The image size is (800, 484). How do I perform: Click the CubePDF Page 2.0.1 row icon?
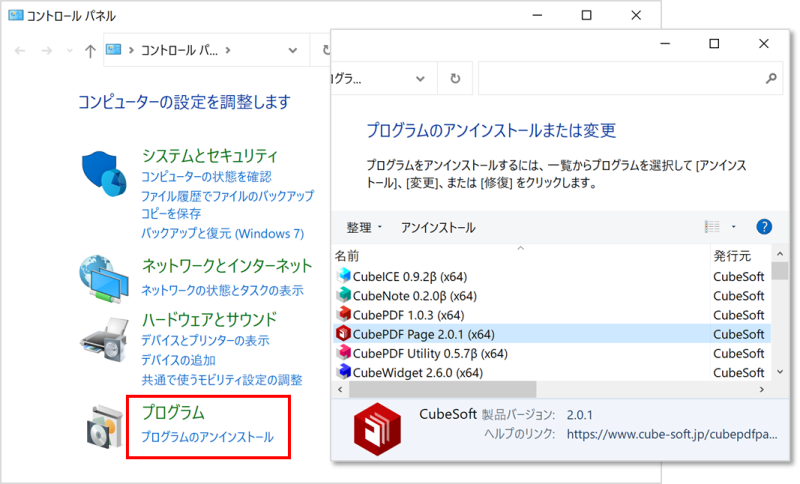343,334
